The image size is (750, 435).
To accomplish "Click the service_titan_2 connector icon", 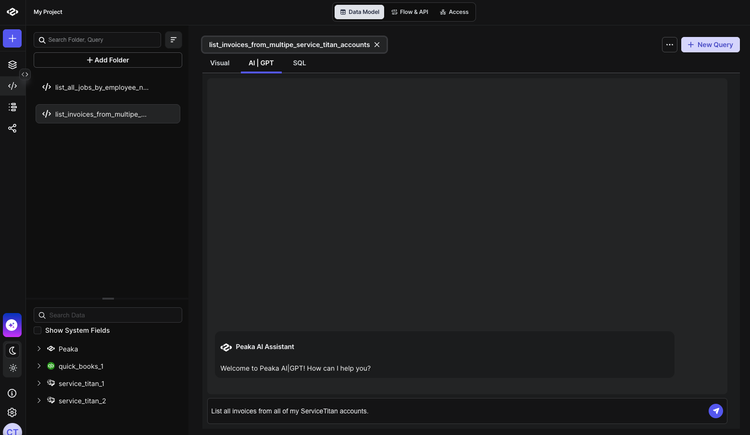I will point(51,401).
